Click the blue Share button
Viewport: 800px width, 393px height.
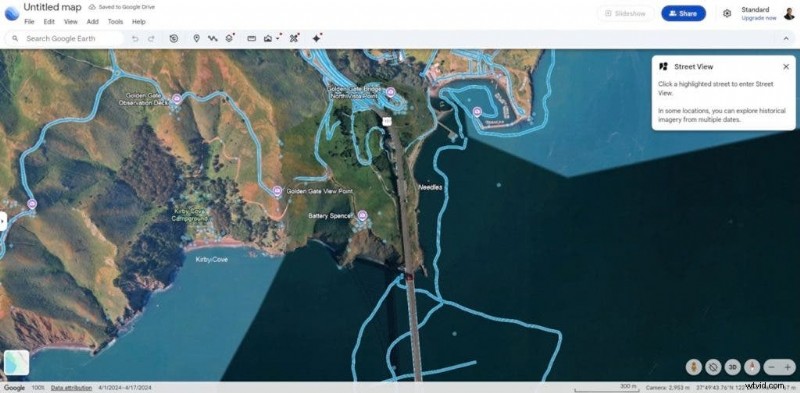pos(684,14)
